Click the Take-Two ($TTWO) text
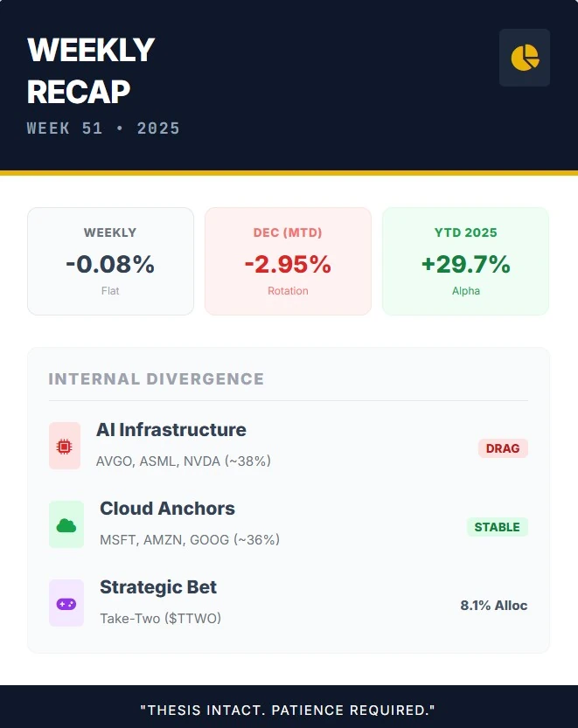Screen dimensions: 578x728 pos(160,619)
